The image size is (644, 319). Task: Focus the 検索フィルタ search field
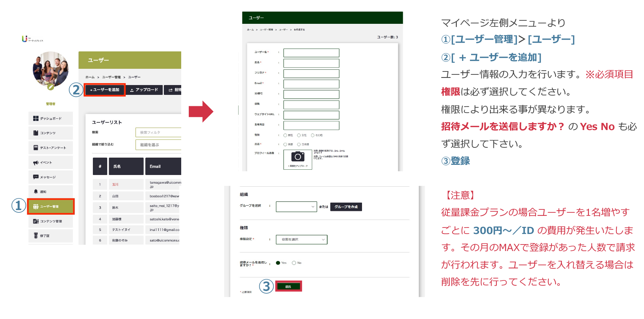pos(158,132)
